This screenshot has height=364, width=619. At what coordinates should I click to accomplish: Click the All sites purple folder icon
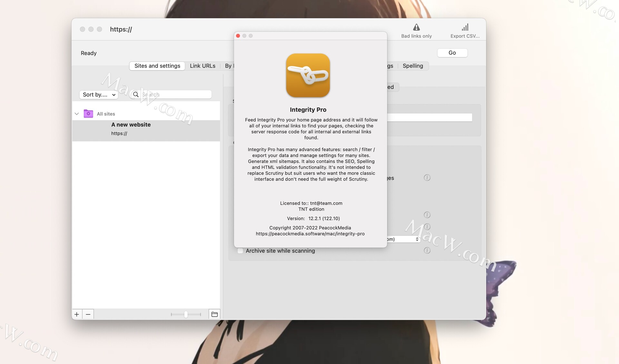point(88,113)
